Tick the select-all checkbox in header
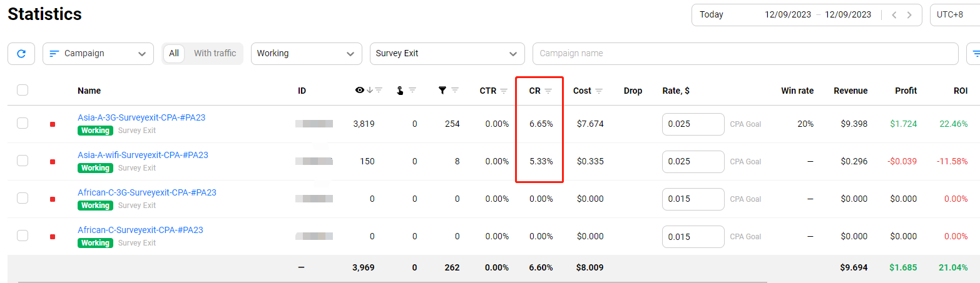This screenshot has height=283, width=980. coord(23,91)
